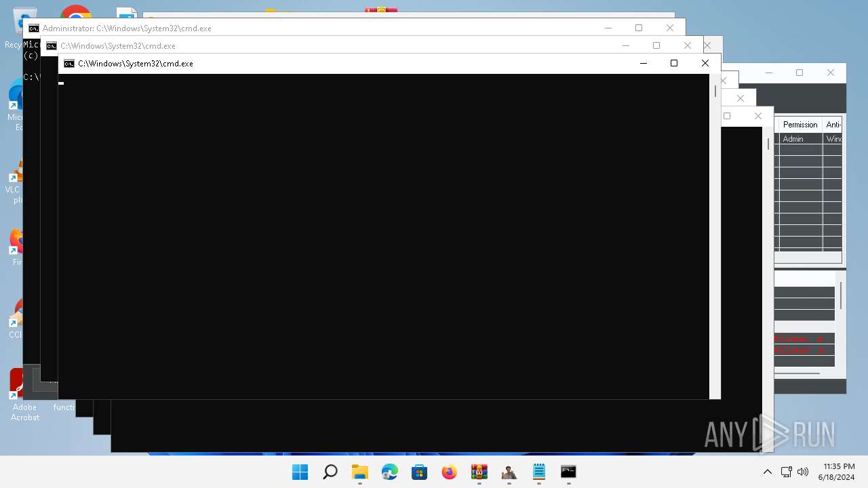Open Microsoft Store from the taskbar
This screenshot has height=488, width=868.
[419, 472]
